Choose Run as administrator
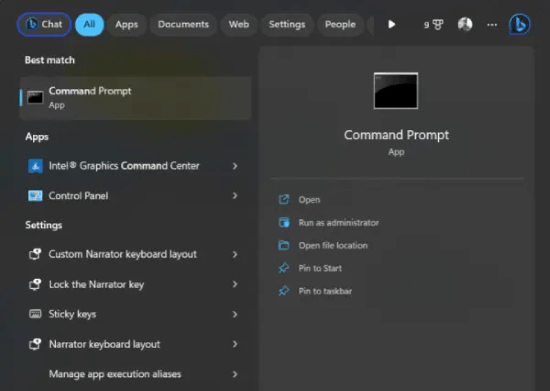The image size is (550, 391). pyautogui.click(x=338, y=223)
